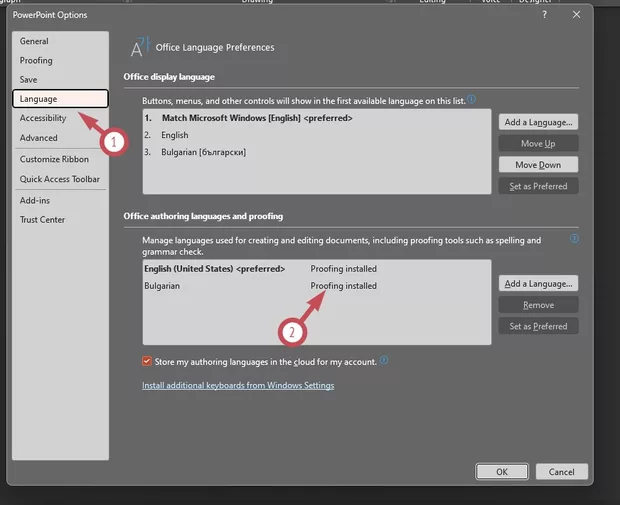
Task: Click info icon beside authoring languages description
Action: 574,240
